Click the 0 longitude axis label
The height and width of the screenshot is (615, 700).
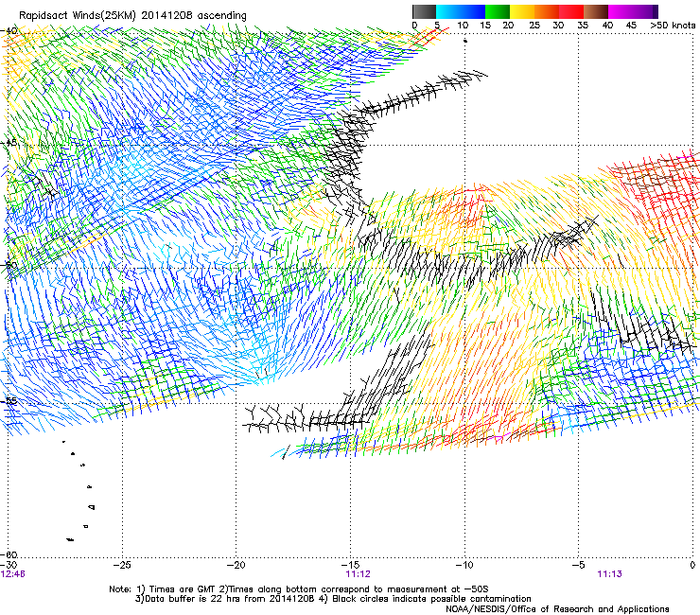click(692, 565)
